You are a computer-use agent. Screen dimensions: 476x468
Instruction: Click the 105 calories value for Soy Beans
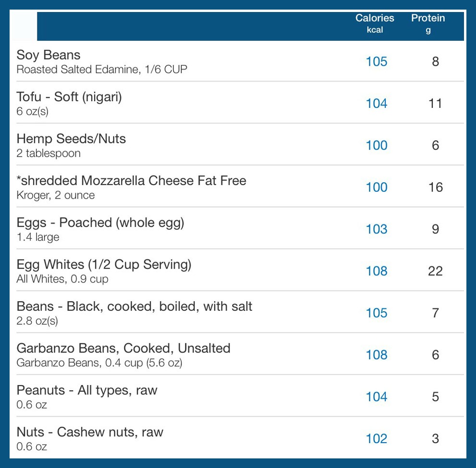pyautogui.click(x=376, y=61)
